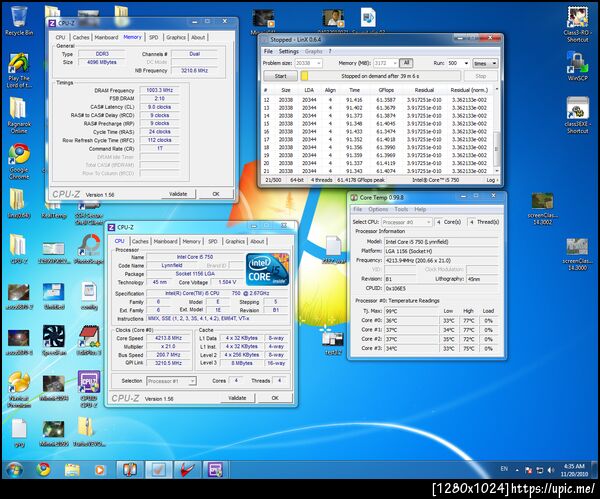Screen dimensions: 600x499
Task: Toggle the All memory button in LinX
Action: pyautogui.click(x=406, y=63)
